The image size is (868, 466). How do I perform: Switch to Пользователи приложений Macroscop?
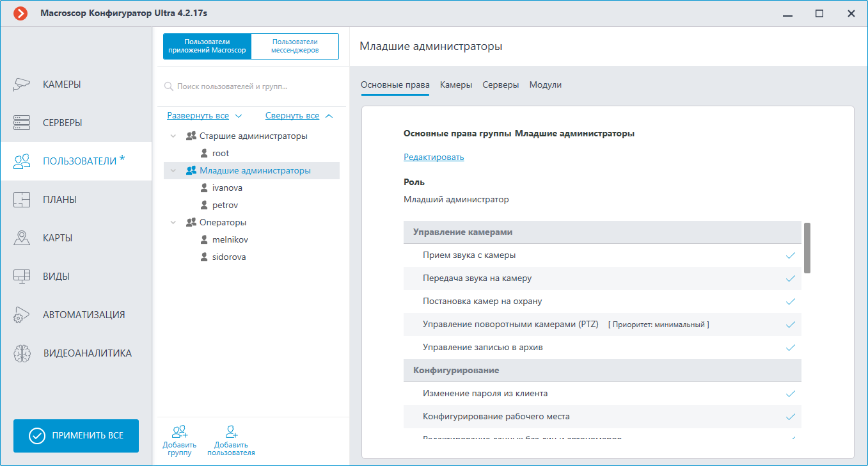(207, 46)
